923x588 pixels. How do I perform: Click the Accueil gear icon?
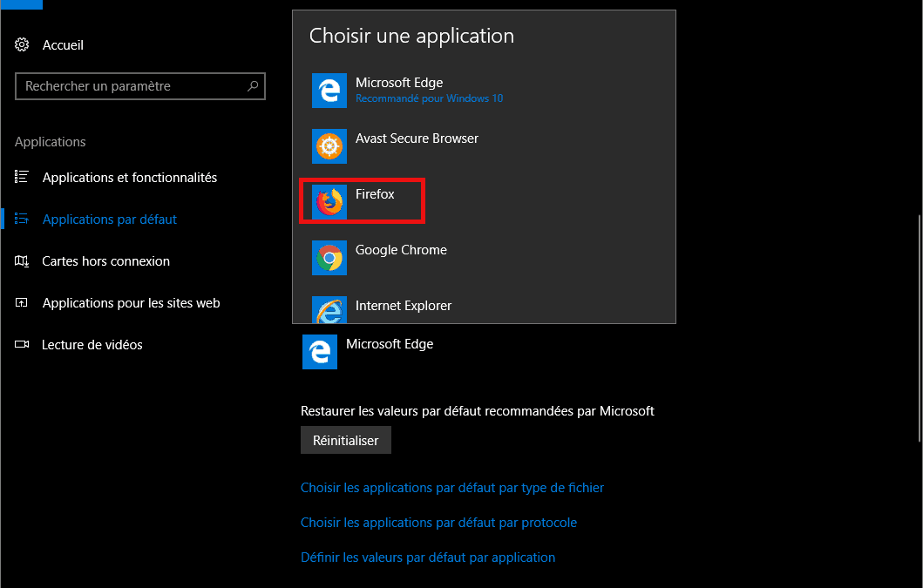(x=23, y=44)
